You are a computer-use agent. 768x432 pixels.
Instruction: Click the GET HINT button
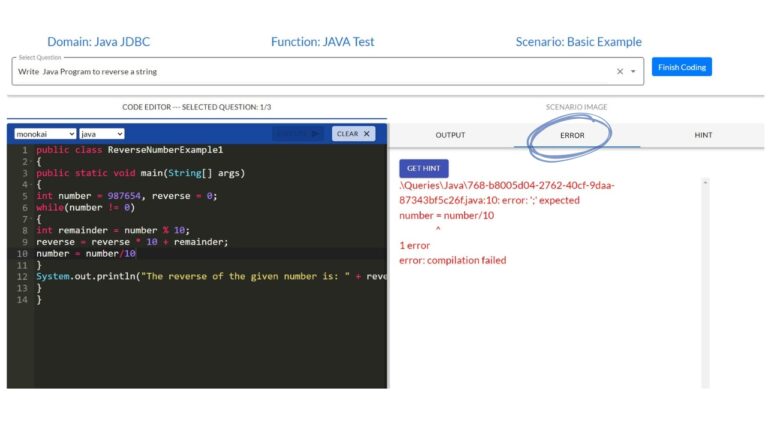pyautogui.click(x=423, y=168)
